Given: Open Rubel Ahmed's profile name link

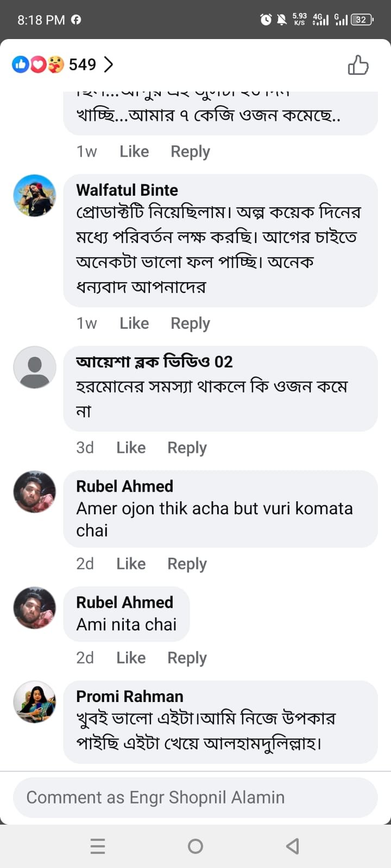Looking at the screenshot, I should [x=124, y=486].
